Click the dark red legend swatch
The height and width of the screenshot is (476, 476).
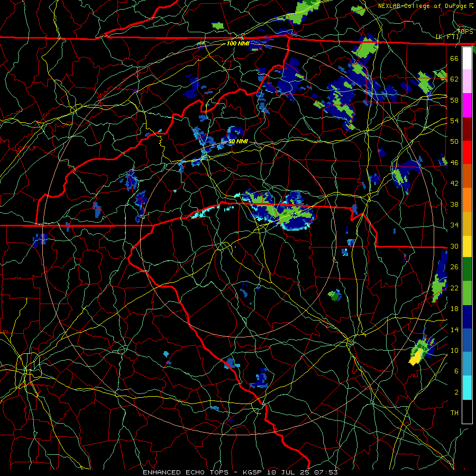click(467, 129)
